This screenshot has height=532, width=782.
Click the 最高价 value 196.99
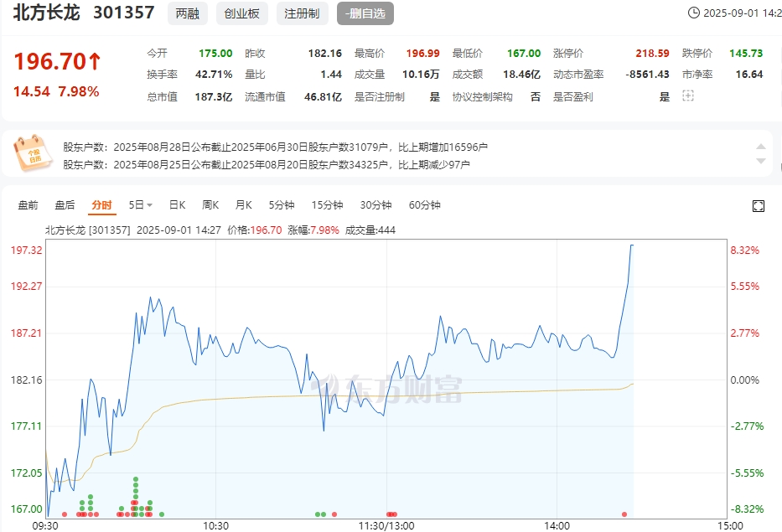(423, 54)
